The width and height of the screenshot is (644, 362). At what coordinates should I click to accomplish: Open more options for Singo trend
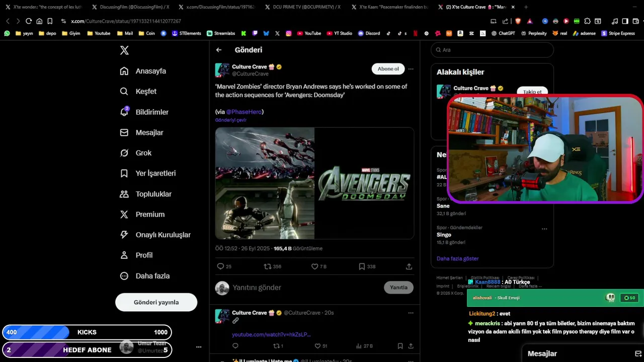pos(544,229)
